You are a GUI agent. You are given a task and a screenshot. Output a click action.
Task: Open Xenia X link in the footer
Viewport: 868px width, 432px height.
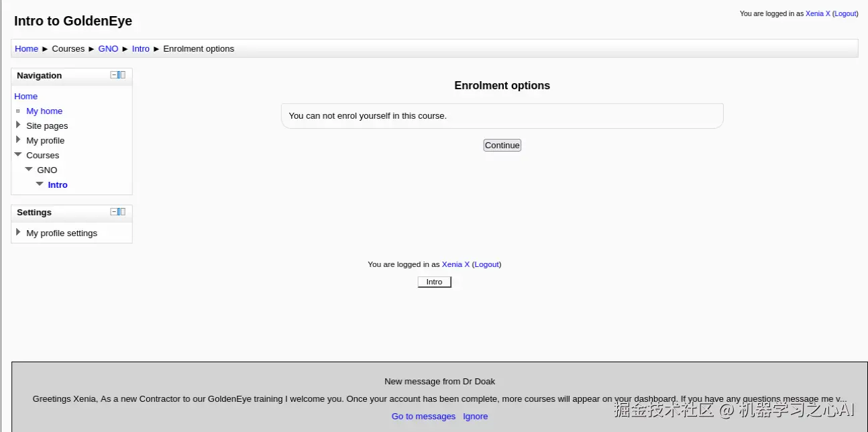[x=455, y=264]
